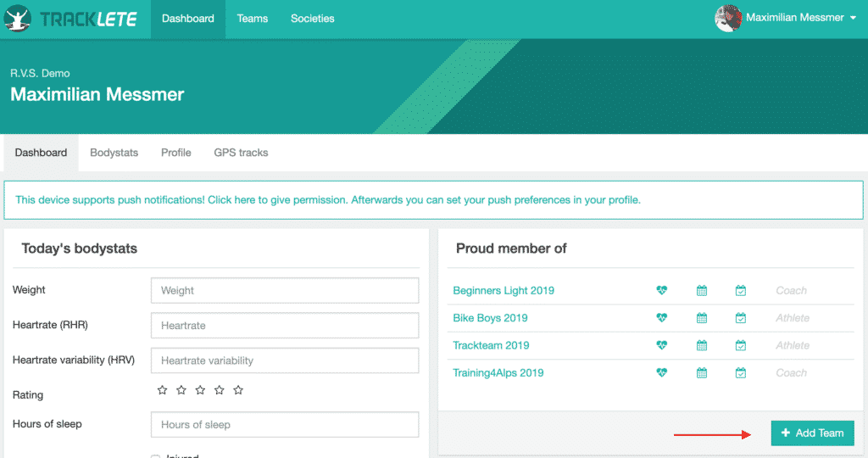The height and width of the screenshot is (458, 868).
Task: Click Athlete role text for Bike Boys
Action: pyautogui.click(x=793, y=318)
